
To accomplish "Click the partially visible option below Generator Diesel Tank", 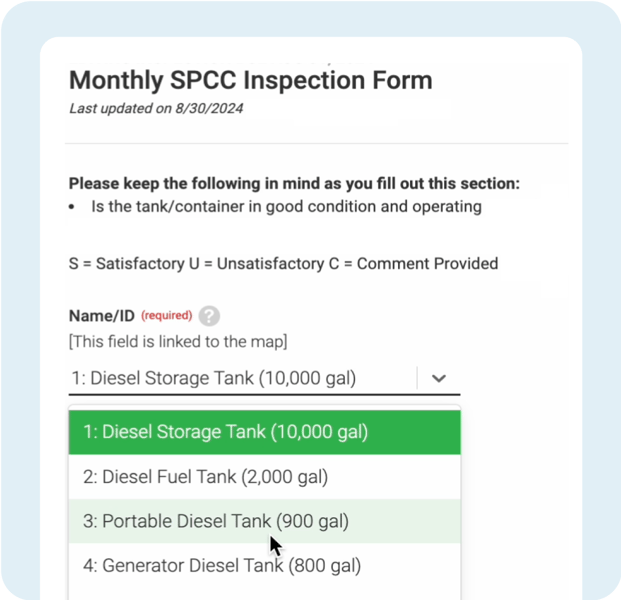I will pyautogui.click(x=264, y=594).
